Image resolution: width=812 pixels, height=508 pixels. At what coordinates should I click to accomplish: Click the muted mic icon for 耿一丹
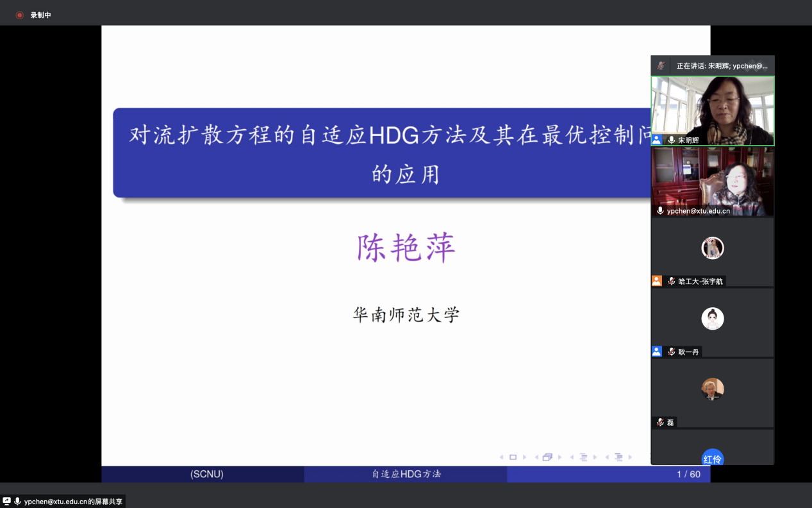[x=671, y=351]
